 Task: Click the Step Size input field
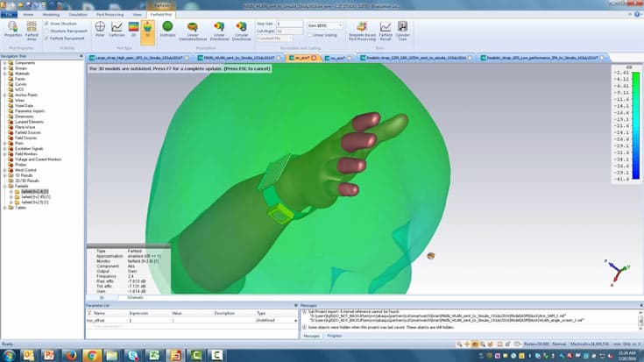coord(289,24)
